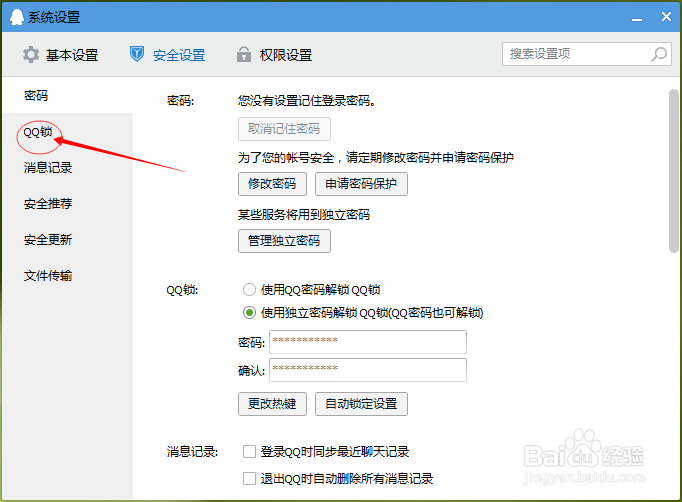Click the 系统设置 window title text
Viewport: 682px width, 502px height.
[x=54, y=17]
